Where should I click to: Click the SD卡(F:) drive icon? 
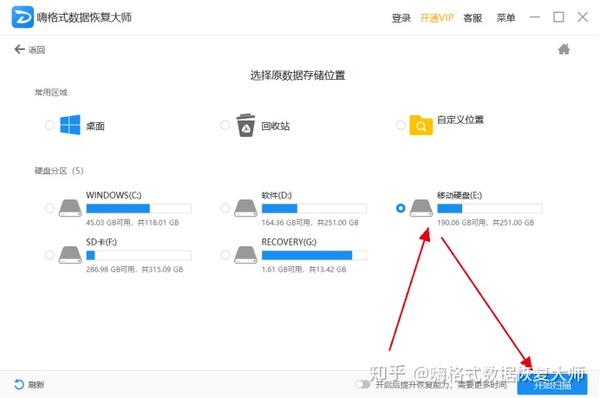tap(70, 255)
